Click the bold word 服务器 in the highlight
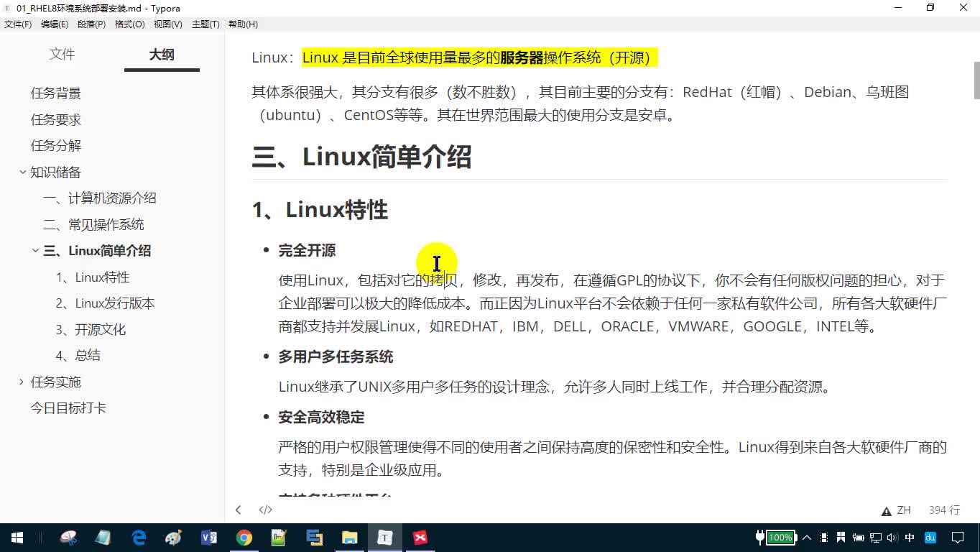The image size is (980, 552). coord(522,57)
